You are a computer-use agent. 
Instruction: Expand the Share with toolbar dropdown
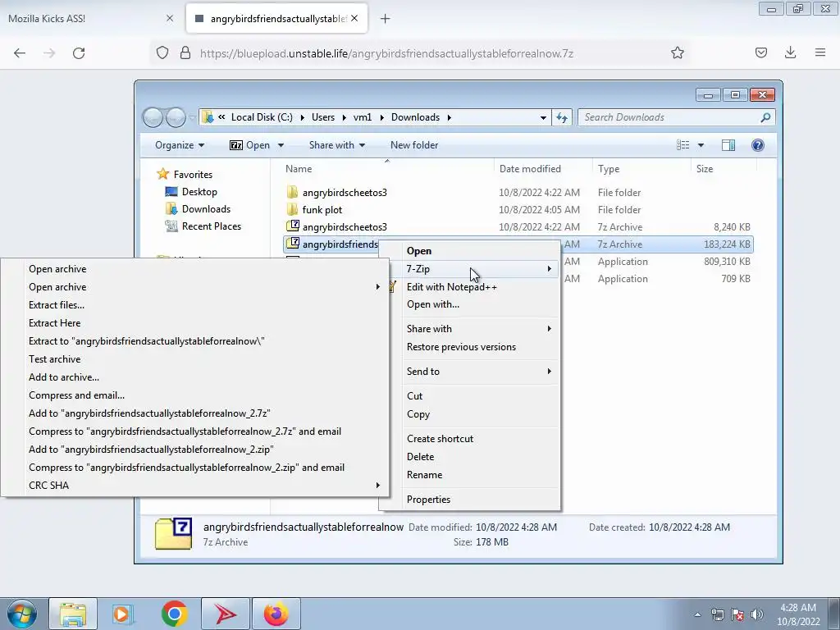pos(337,145)
